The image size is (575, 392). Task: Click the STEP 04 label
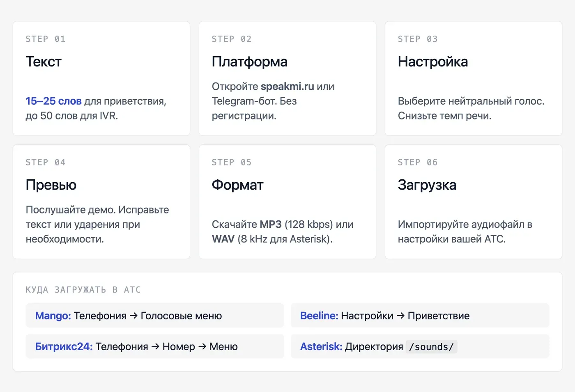point(46,162)
